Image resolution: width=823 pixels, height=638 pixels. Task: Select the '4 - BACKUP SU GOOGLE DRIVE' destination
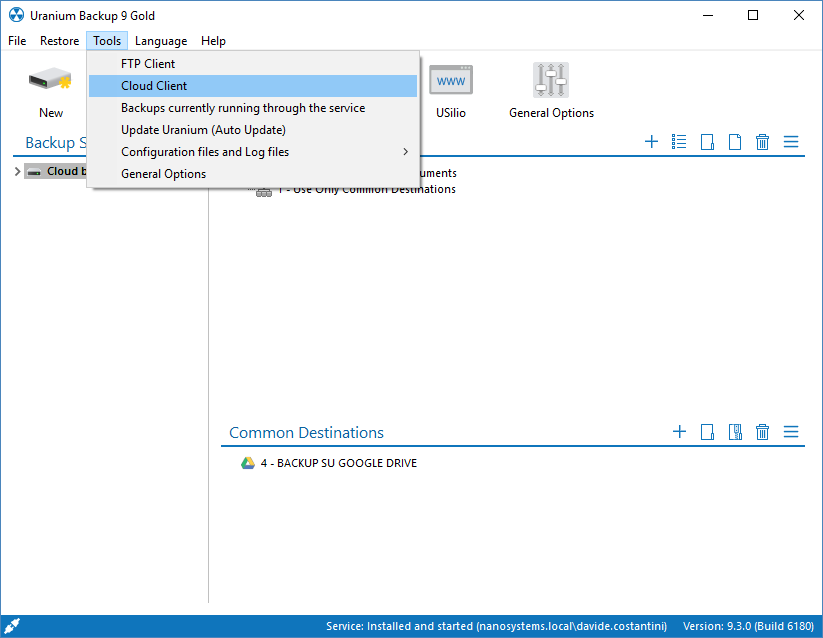[x=339, y=463]
